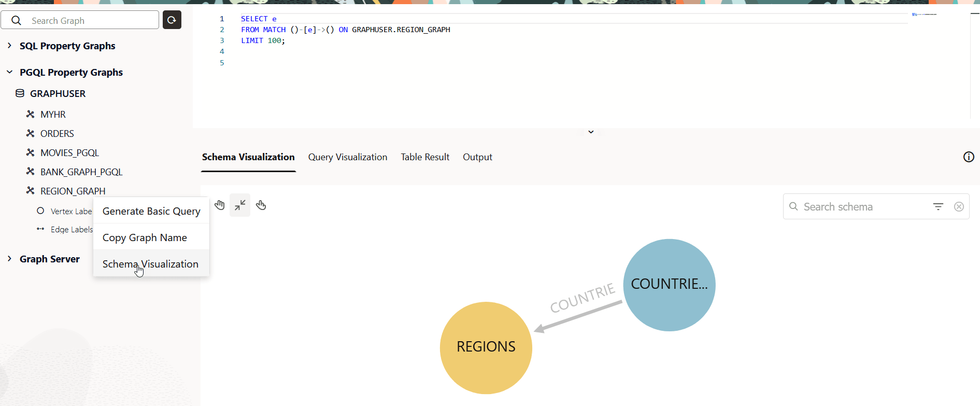Click the graph icon beside REGION_GRAPH
Image resolution: width=980 pixels, height=406 pixels.
(31, 191)
